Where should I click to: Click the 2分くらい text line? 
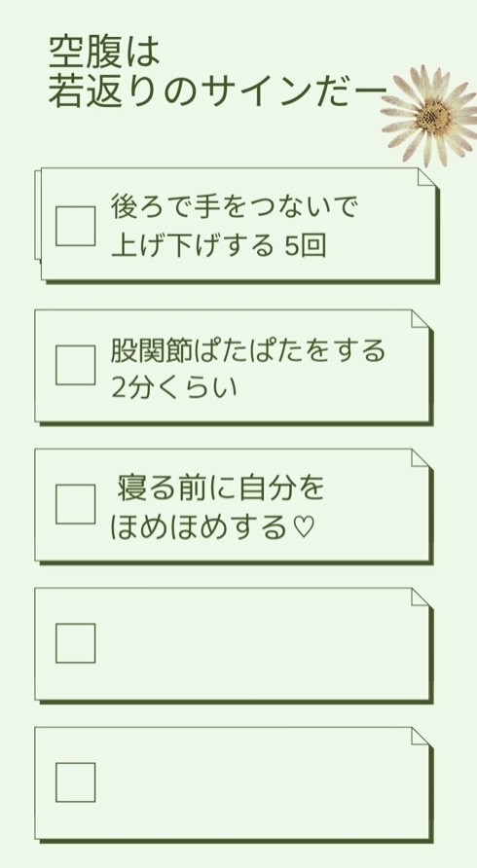click(x=174, y=386)
